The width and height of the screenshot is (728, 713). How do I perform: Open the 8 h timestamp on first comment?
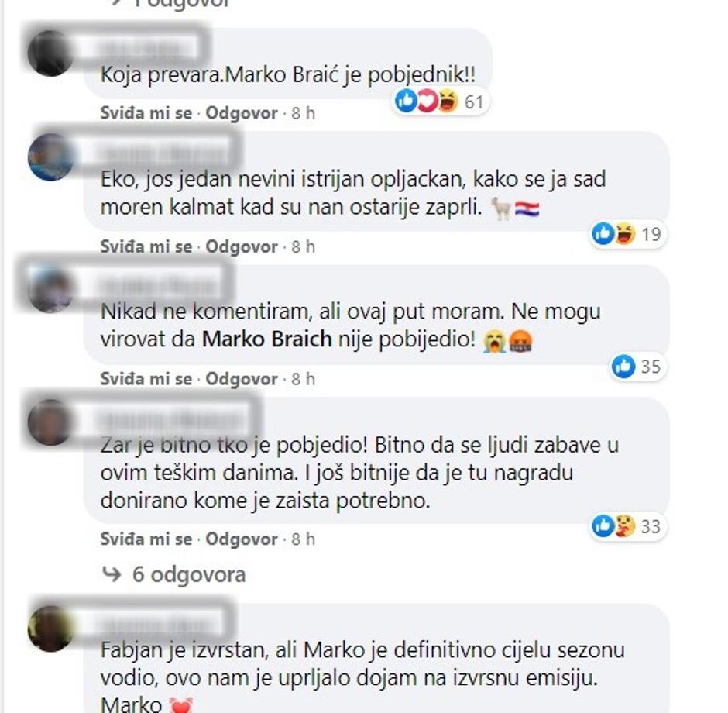tap(303, 113)
